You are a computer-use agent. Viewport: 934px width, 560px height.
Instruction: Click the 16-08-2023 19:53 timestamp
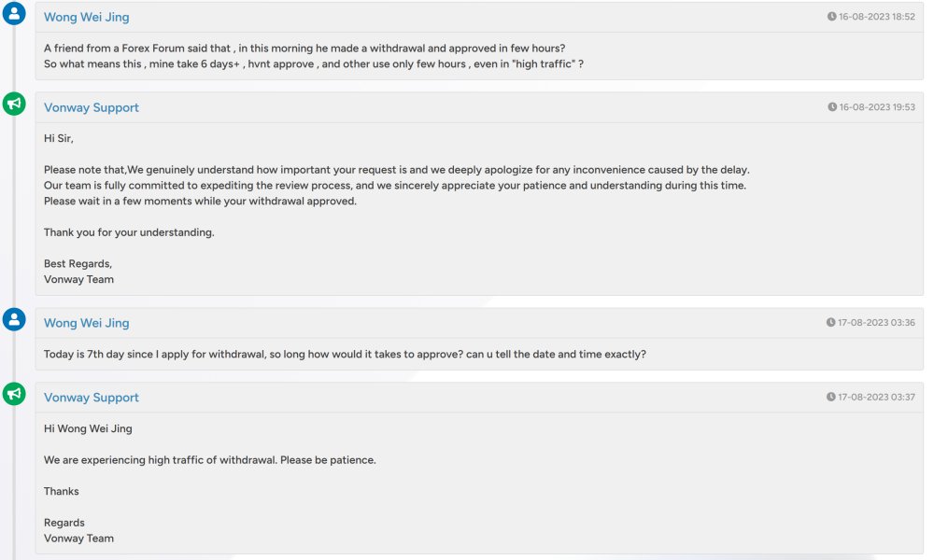coord(877,107)
